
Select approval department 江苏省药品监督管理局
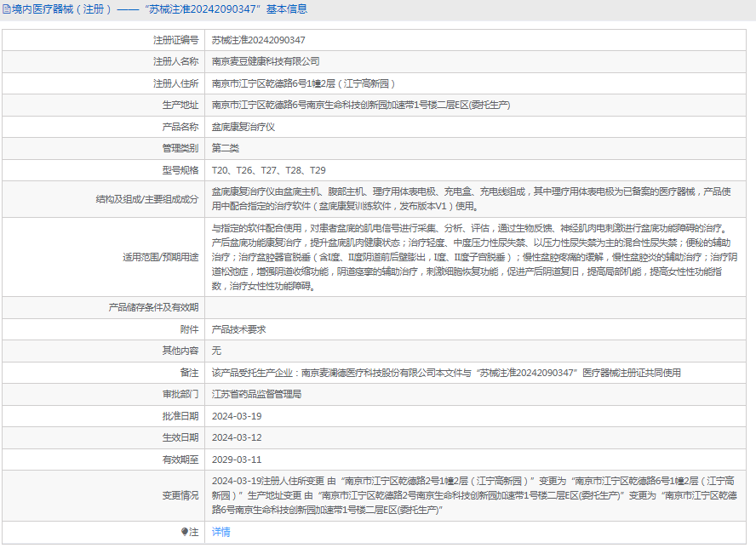coord(256,394)
